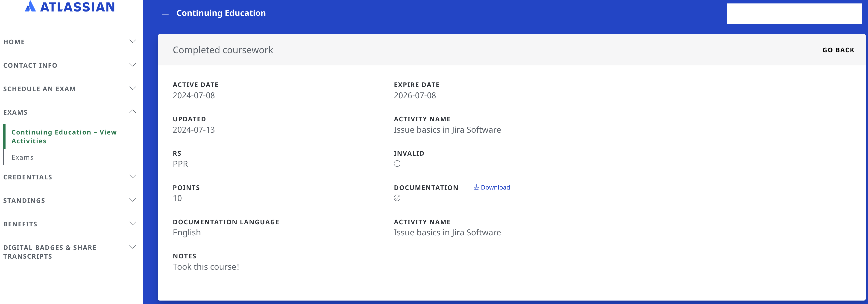868x304 pixels.
Task: Click the Continuing Education header title
Action: click(x=221, y=13)
